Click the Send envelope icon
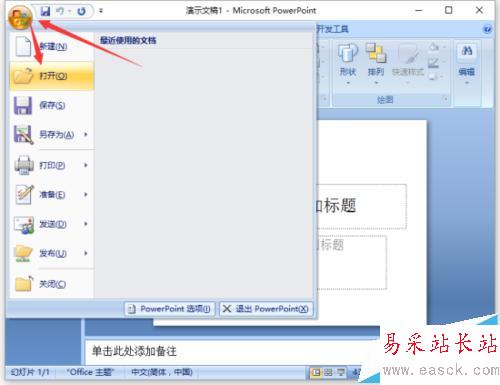500x385 pixels. (24, 224)
